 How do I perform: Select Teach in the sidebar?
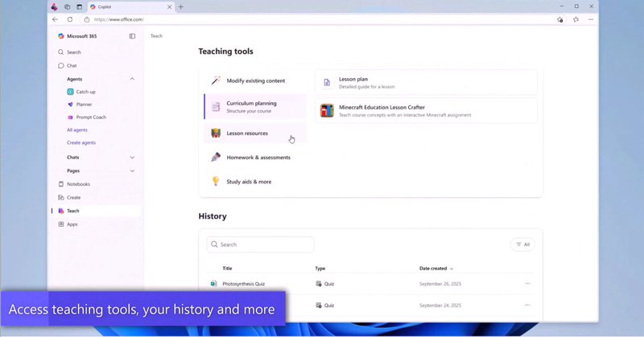96,211
